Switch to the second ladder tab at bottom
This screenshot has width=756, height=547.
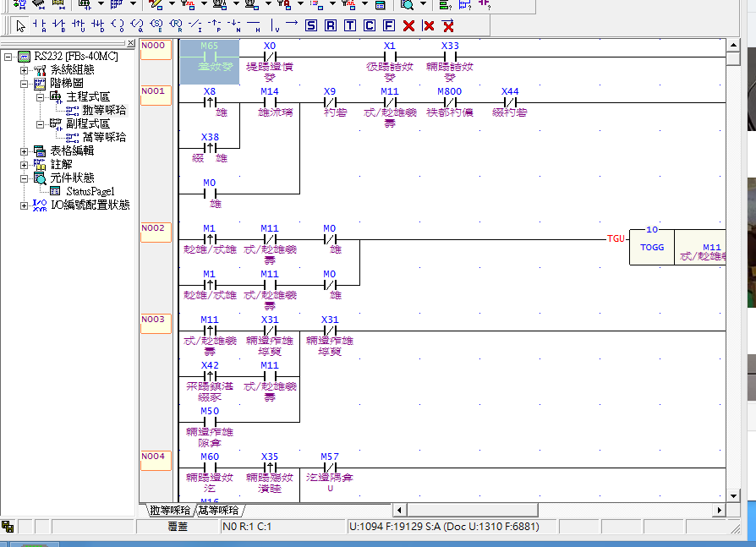coord(220,511)
